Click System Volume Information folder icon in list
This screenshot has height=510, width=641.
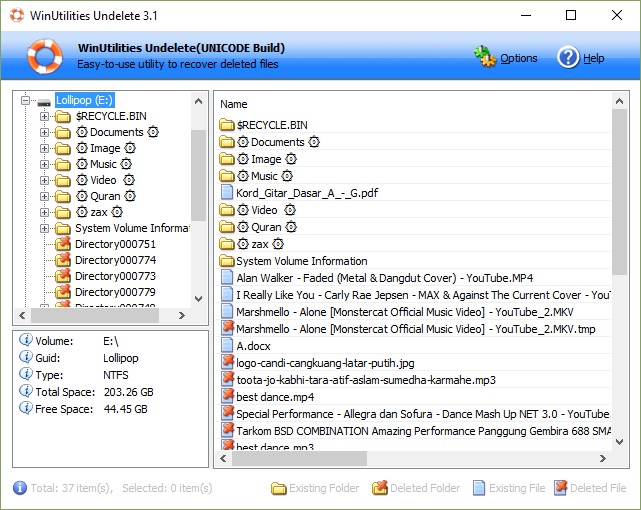click(226, 261)
